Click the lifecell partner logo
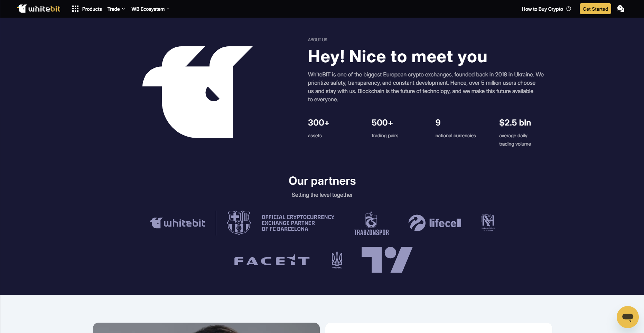The width and height of the screenshot is (644, 333). [x=435, y=223]
